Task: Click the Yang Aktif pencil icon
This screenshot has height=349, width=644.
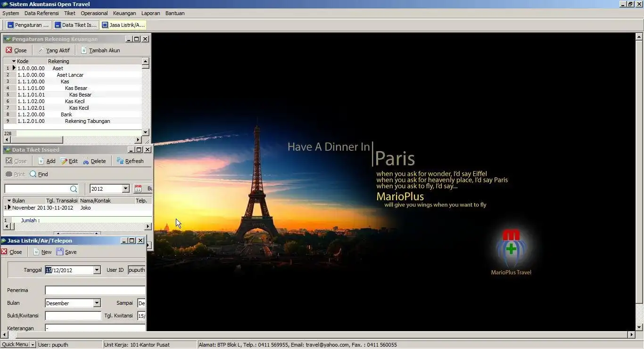Action: (41, 50)
